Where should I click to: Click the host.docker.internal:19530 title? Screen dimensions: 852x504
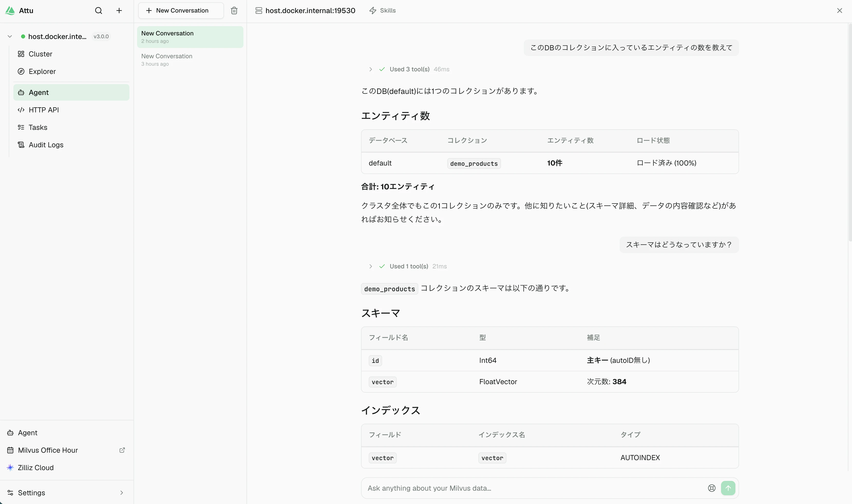pyautogui.click(x=310, y=11)
